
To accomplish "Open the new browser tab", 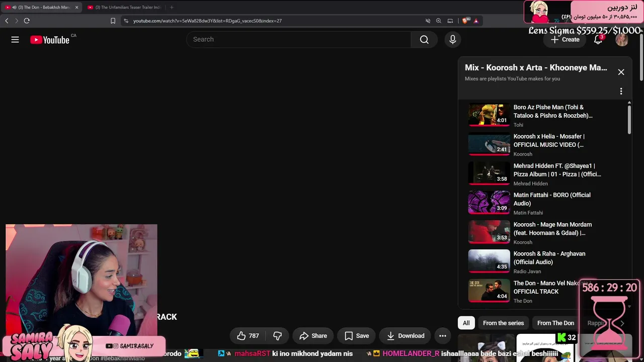I will 172,7.
